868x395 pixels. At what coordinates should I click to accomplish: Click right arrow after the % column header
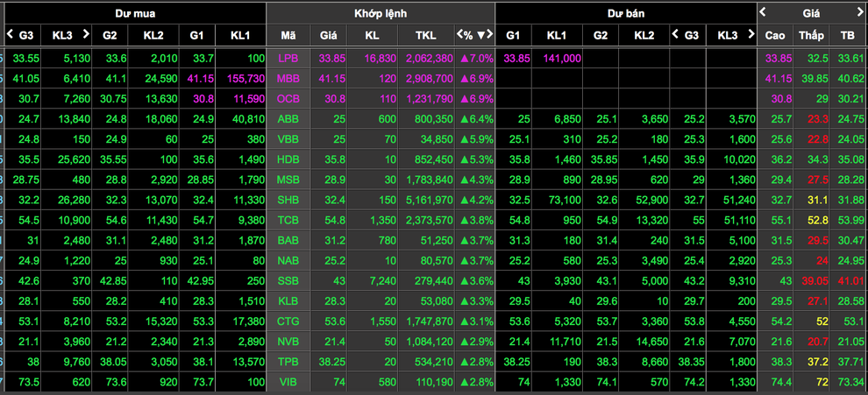(489, 35)
